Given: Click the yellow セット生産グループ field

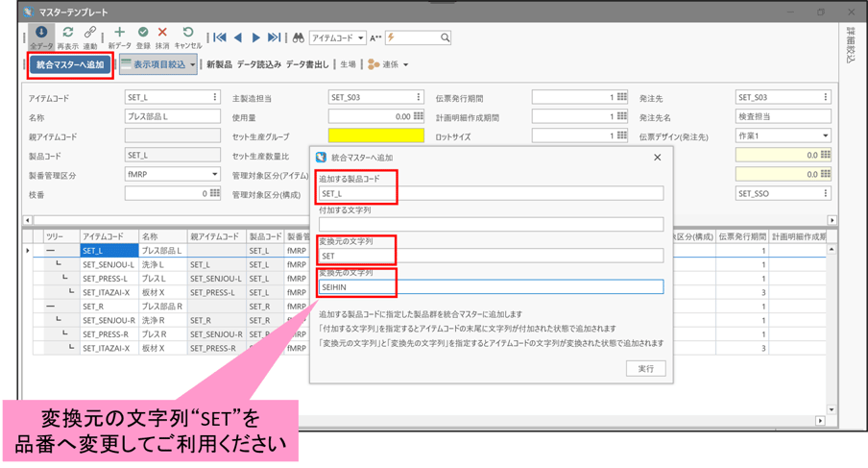Looking at the screenshot, I should click(x=375, y=135).
